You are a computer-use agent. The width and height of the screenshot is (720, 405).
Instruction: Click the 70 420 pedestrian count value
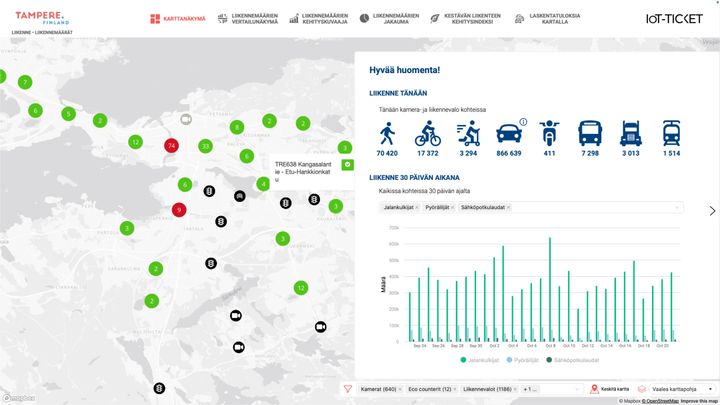point(387,153)
